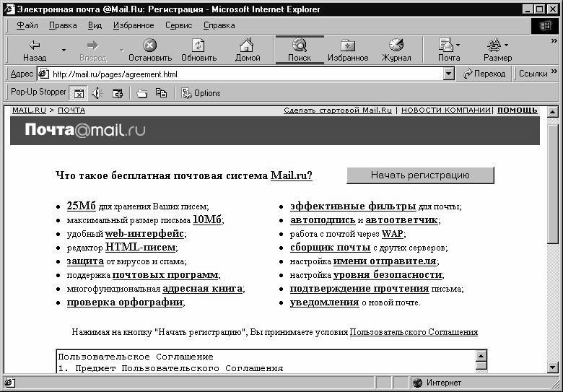Viewport: 563px width, 392px height.
Task: Click the Обновить refresh icon
Action: [x=198, y=45]
